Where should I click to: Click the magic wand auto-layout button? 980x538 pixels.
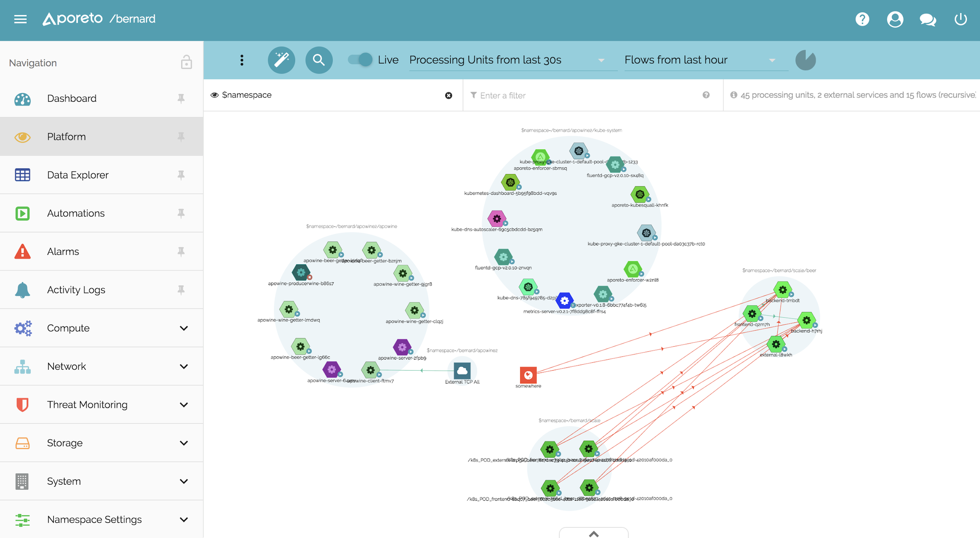coord(281,60)
